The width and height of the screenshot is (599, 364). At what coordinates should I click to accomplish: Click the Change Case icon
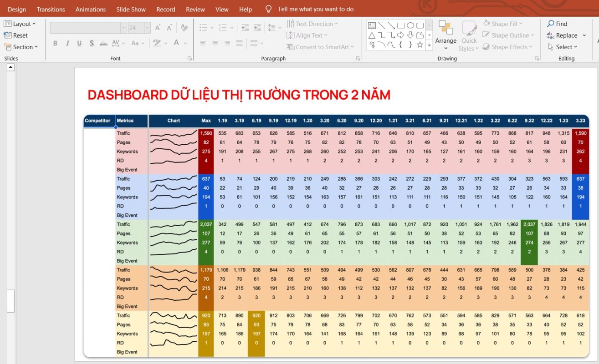point(135,43)
